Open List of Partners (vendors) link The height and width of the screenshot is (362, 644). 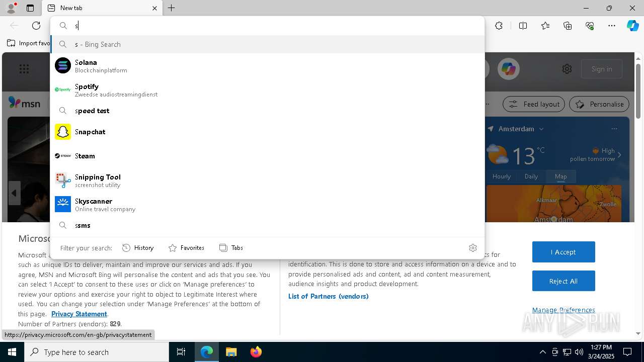coord(329,296)
